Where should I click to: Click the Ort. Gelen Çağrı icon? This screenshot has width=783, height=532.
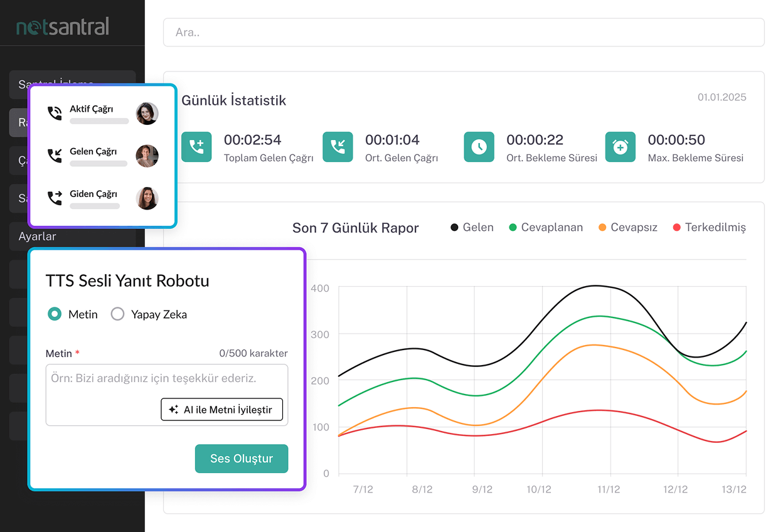point(338,147)
